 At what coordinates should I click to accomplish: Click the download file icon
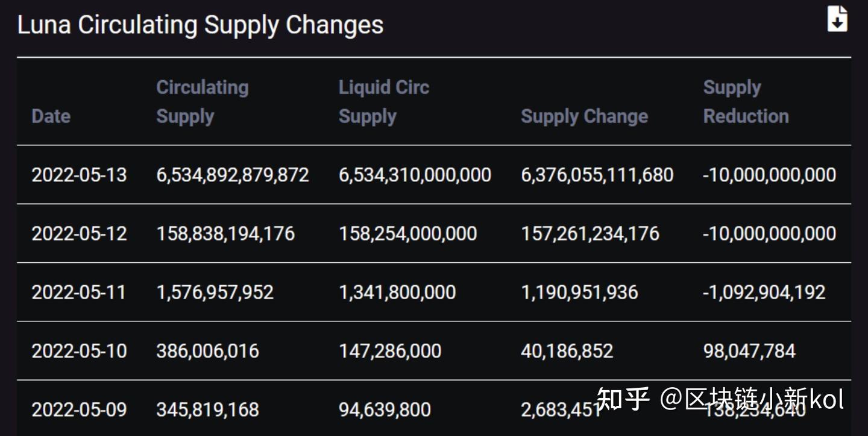pyautogui.click(x=837, y=19)
